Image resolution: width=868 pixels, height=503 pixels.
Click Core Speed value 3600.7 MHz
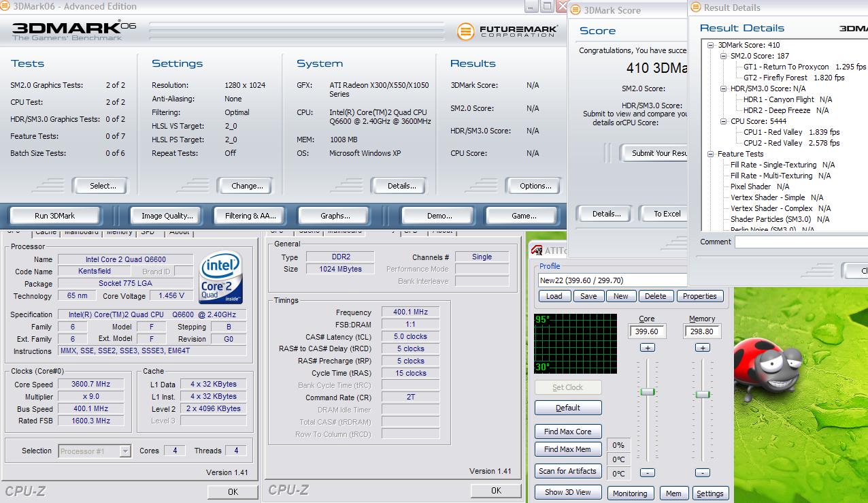(90, 384)
